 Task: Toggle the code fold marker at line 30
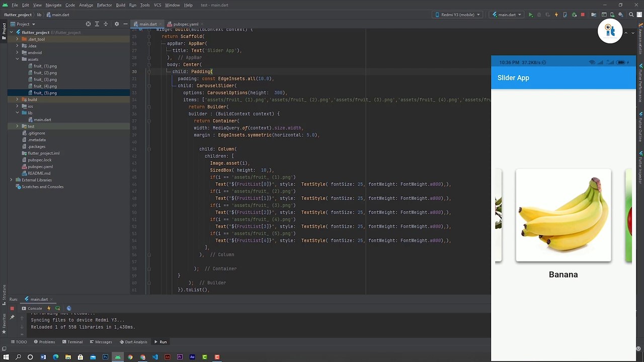click(x=149, y=72)
